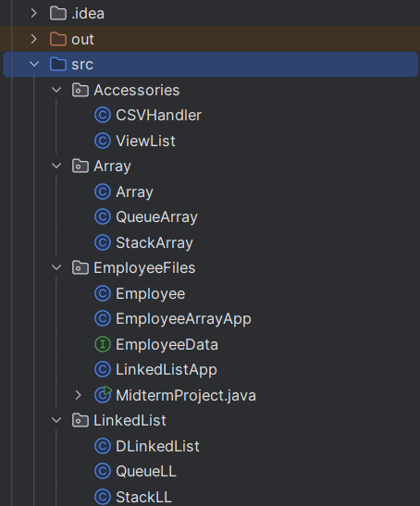Collapse the src folder
Viewport: 420px width, 506px height.
coord(34,64)
